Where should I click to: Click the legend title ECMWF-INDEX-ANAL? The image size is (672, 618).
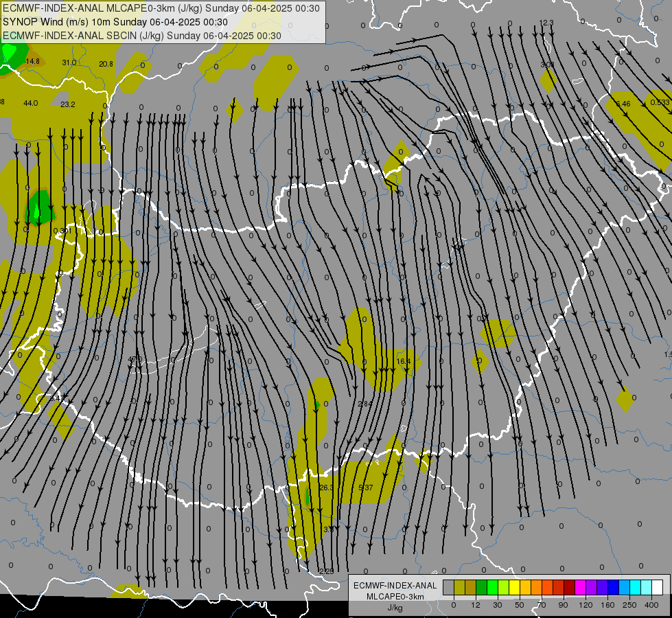tap(395, 586)
